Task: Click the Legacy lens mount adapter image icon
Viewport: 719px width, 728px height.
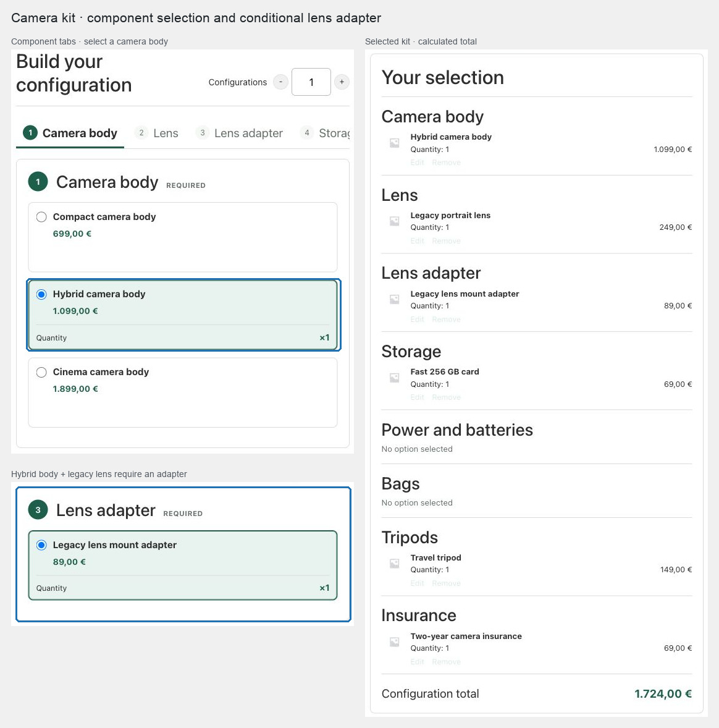Action: tap(395, 300)
